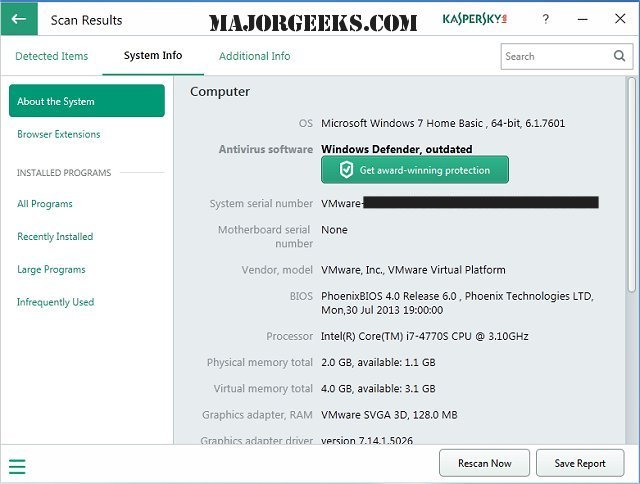Click Get award-winning protection button

pyautogui.click(x=415, y=170)
